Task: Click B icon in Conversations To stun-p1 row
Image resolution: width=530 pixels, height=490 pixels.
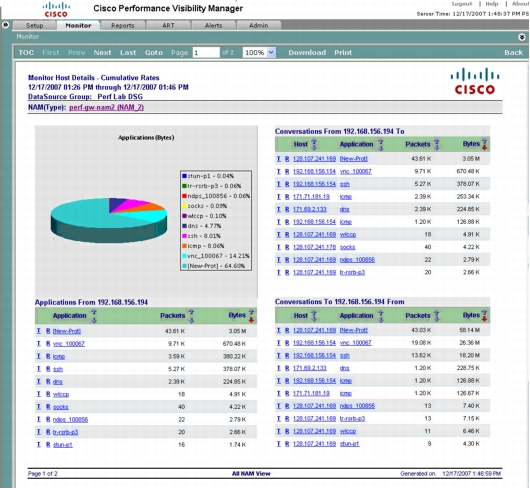Action: (287, 444)
